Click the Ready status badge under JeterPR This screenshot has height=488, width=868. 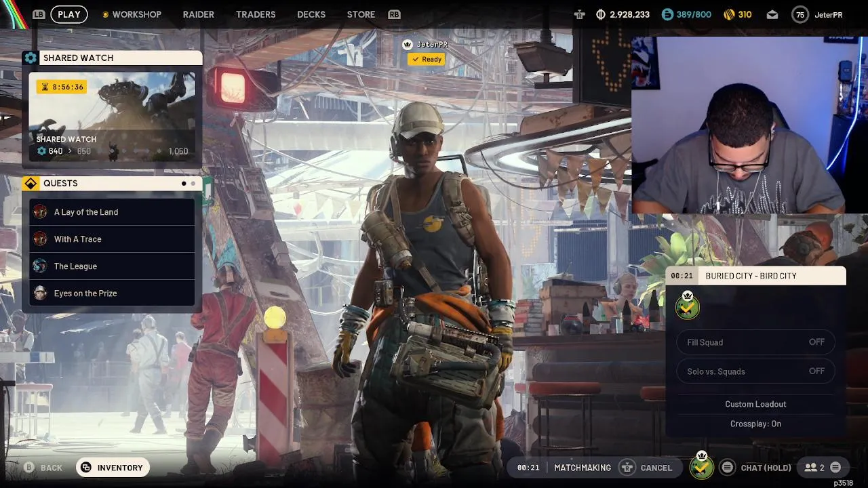[426, 60]
